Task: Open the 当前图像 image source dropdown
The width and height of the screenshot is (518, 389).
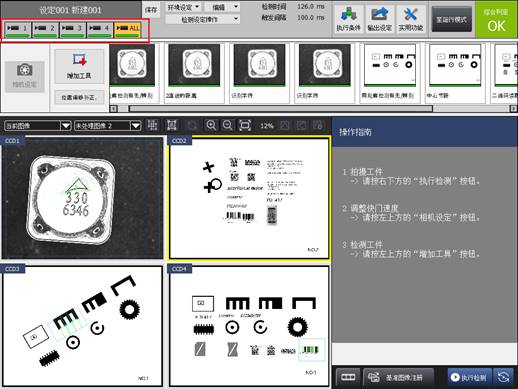Action: [x=38, y=126]
